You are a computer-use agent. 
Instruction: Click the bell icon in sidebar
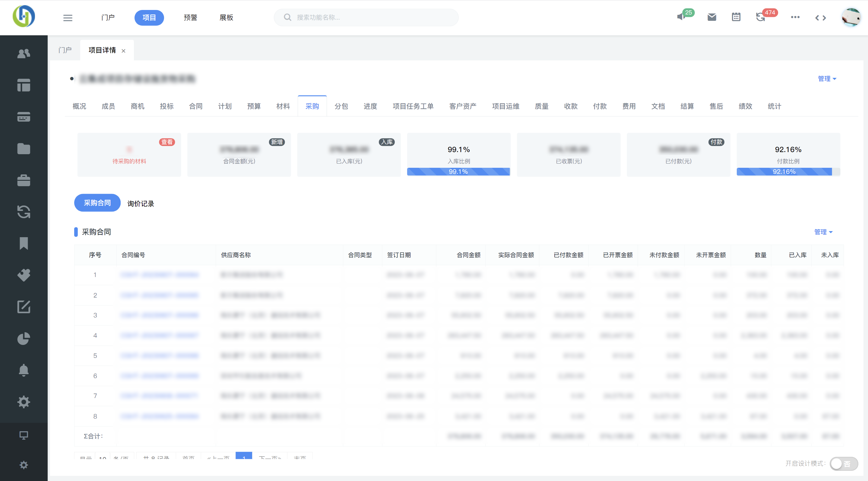pyautogui.click(x=24, y=370)
